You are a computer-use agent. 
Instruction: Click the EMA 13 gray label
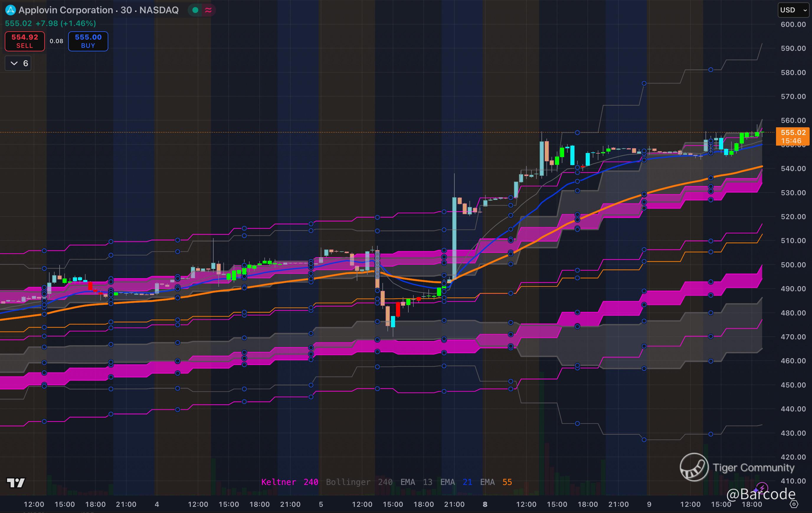coord(416,482)
